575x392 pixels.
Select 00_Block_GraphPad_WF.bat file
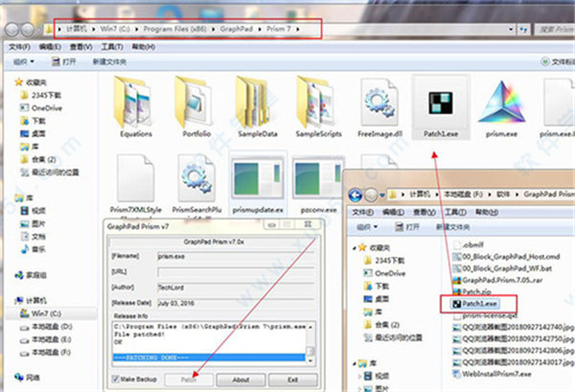click(502, 268)
